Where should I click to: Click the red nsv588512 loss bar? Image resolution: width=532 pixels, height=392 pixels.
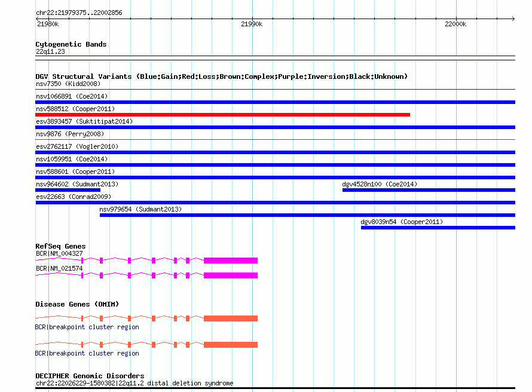(x=222, y=115)
